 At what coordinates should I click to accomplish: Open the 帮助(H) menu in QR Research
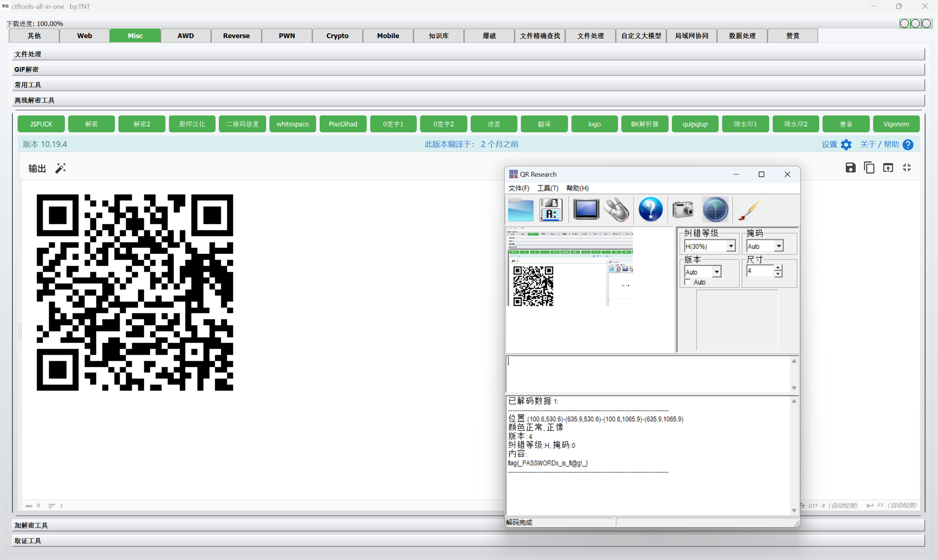(x=577, y=188)
